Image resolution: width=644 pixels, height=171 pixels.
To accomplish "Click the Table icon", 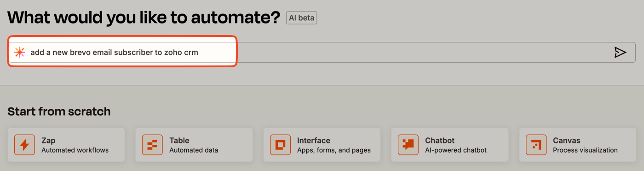I will click(152, 145).
